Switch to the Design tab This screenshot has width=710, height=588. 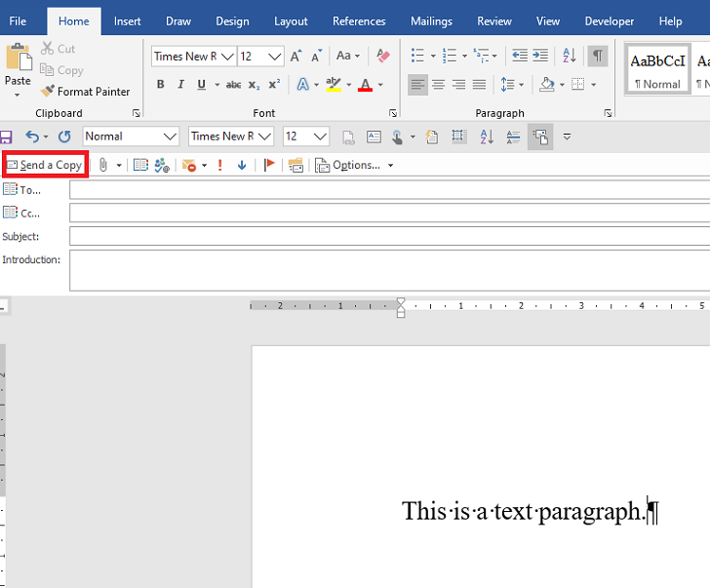point(232,21)
